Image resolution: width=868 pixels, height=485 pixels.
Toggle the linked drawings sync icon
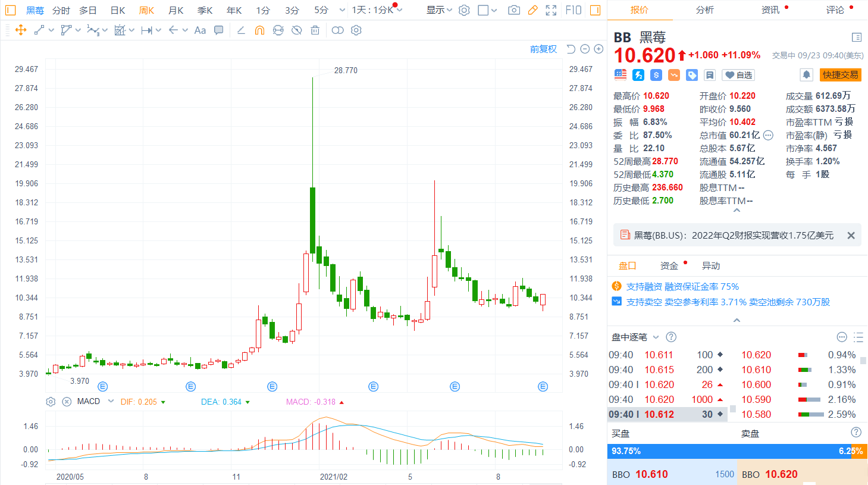click(x=278, y=30)
